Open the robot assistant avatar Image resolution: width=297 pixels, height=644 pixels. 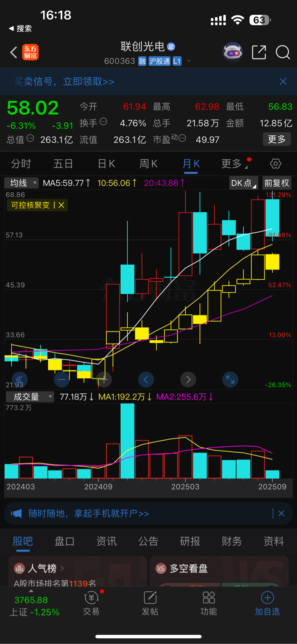pyautogui.click(x=232, y=52)
